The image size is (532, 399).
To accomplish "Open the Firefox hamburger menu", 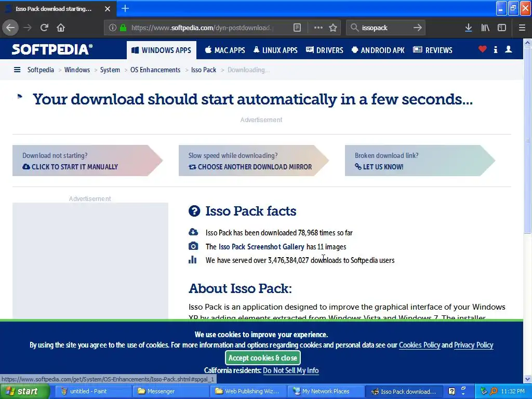I will coord(522,28).
